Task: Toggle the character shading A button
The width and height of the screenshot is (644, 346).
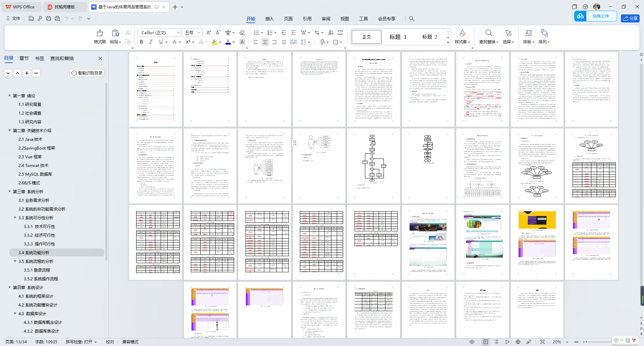Action: 242,42
